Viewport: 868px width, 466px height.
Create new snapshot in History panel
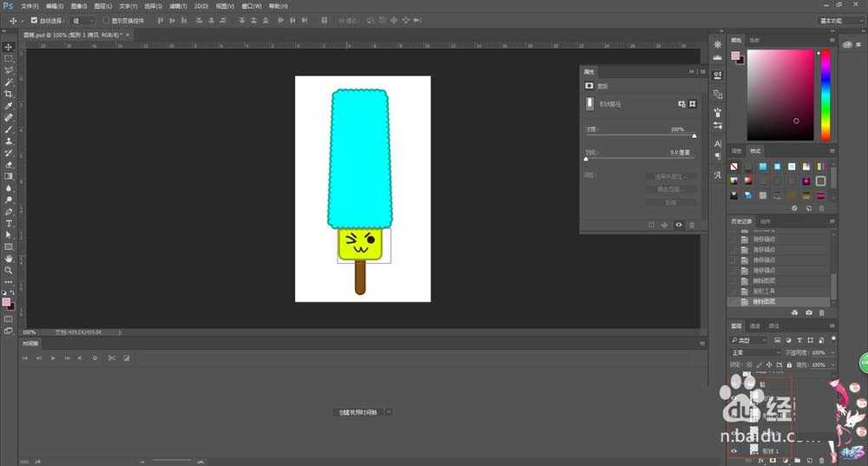point(809,312)
